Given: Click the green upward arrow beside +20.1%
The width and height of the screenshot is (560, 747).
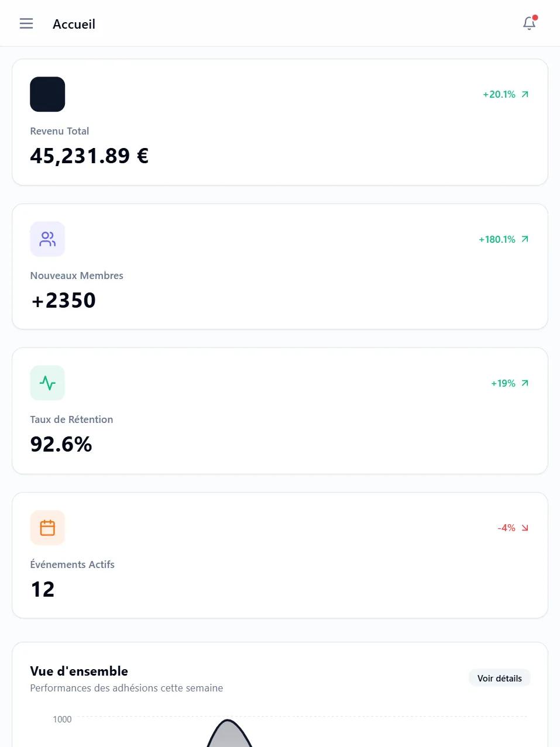Looking at the screenshot, I should click(524, 94).
